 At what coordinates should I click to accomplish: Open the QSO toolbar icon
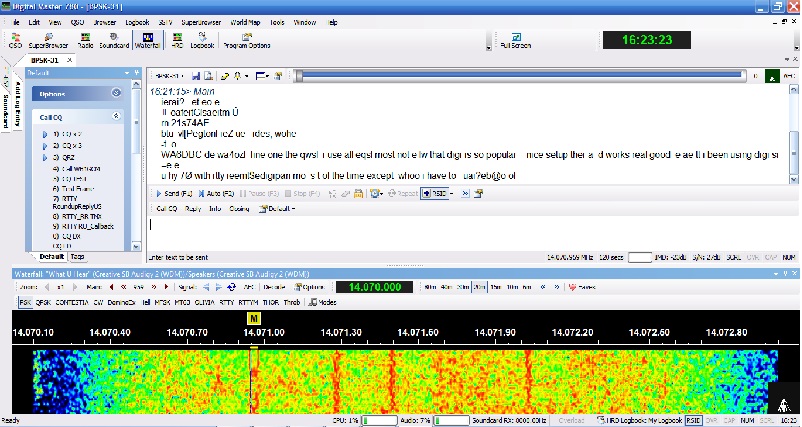pos(15,40)
